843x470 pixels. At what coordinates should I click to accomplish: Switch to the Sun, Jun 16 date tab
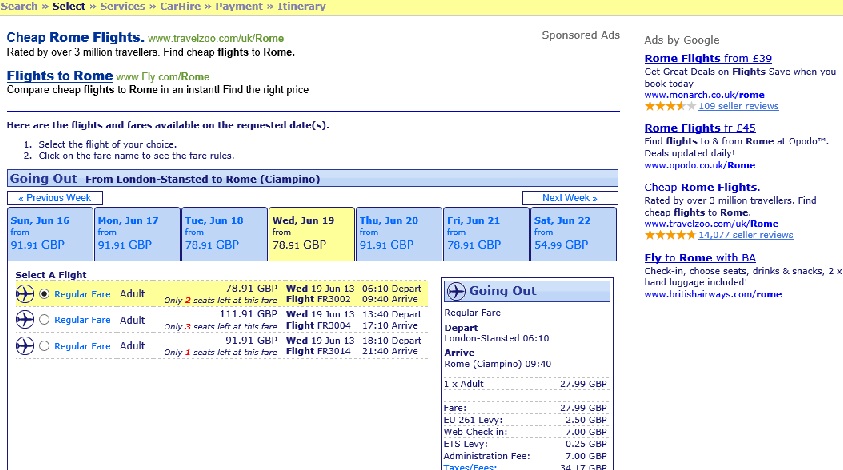point(50,234)
